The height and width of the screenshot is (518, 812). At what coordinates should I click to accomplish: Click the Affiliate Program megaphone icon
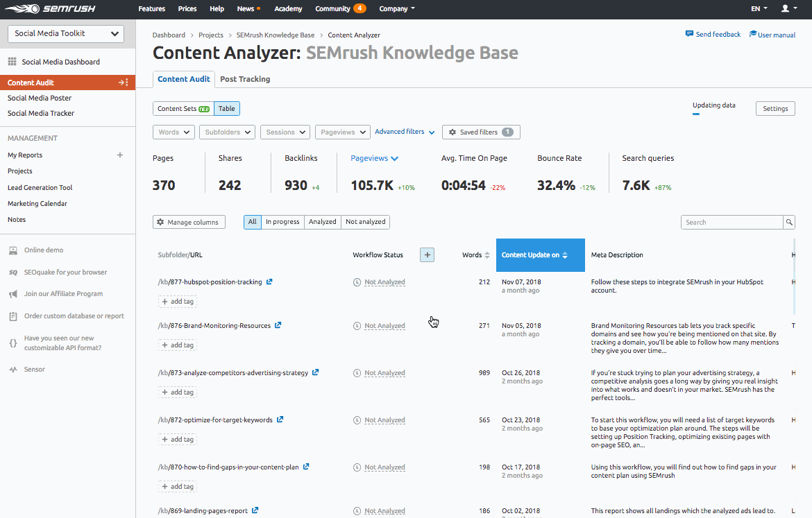[x=13, y=294]
